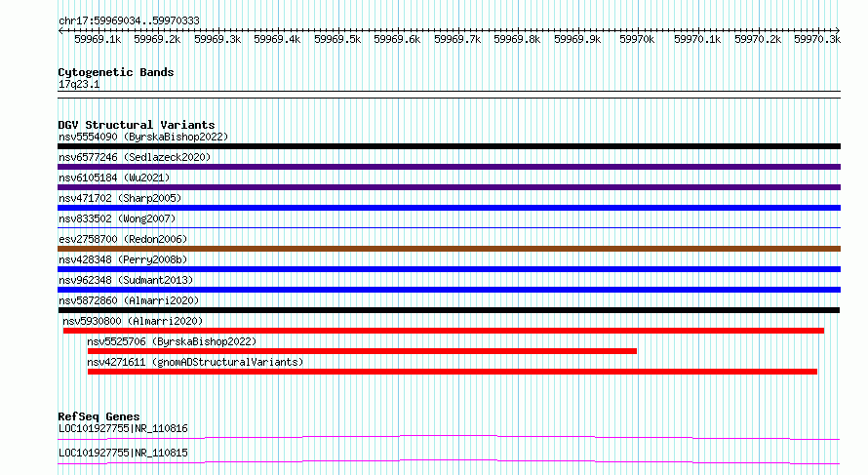Select the blue nsv471702 variant bar

[449, 208]
